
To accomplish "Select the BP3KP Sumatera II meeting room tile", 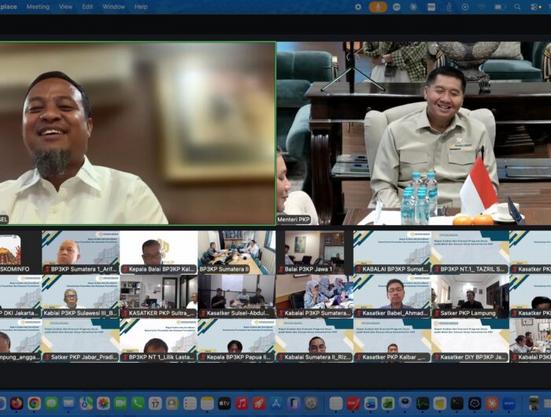I will (237, 252).
